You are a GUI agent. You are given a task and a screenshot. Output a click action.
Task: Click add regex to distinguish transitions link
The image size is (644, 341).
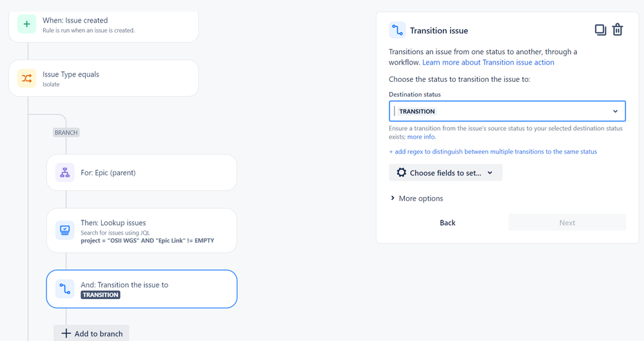[493, 151]
